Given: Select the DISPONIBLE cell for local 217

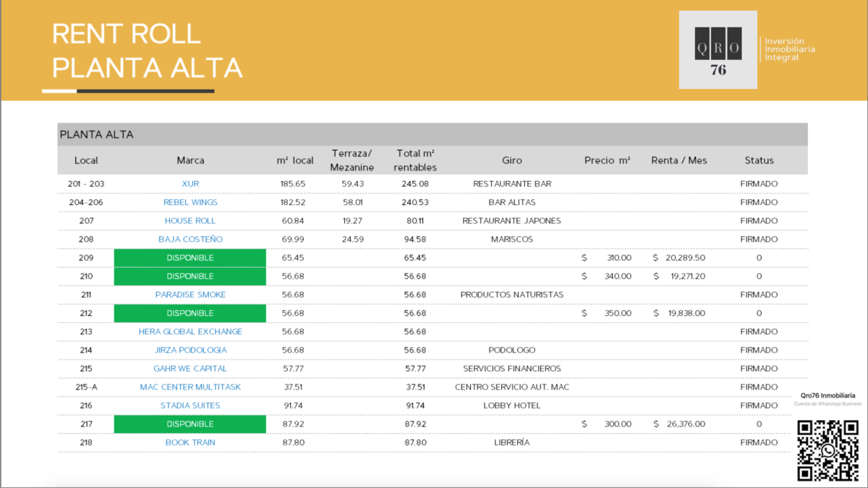Looking at the screenshot, I should click(190, 424).
